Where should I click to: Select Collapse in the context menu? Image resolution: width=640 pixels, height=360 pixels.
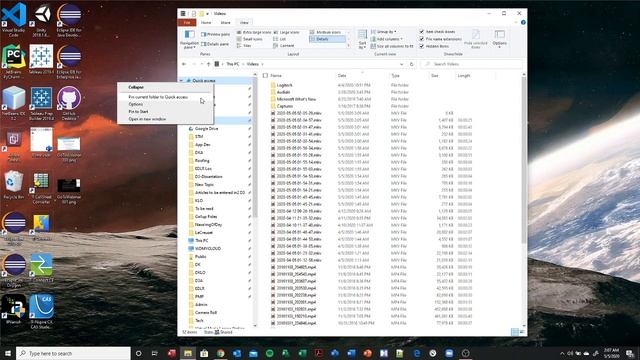point(165,87)
